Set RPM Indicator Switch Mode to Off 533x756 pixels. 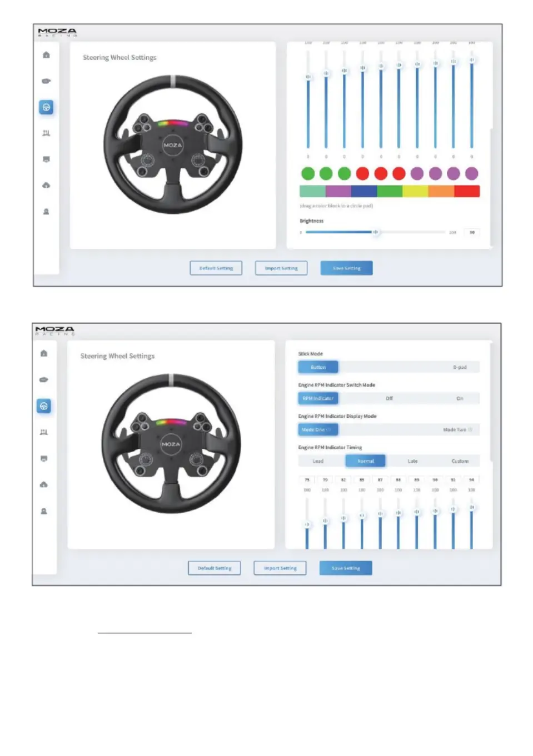[389, 398]
